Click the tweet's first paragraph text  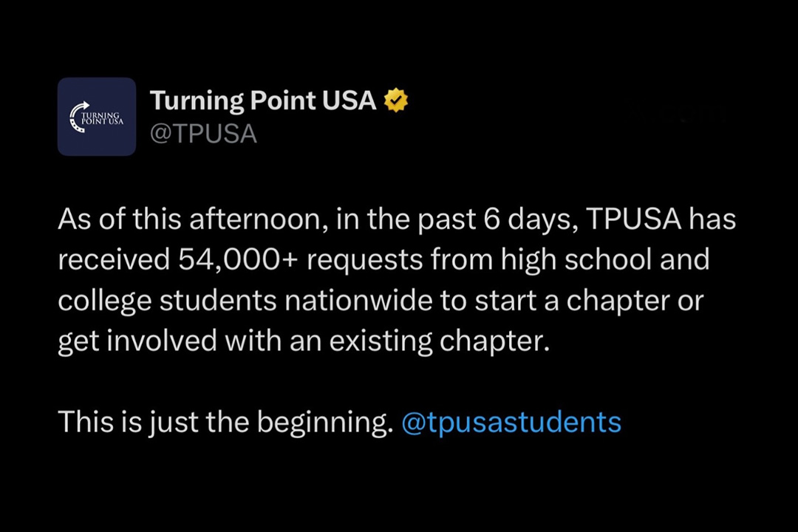pos(397,282)
